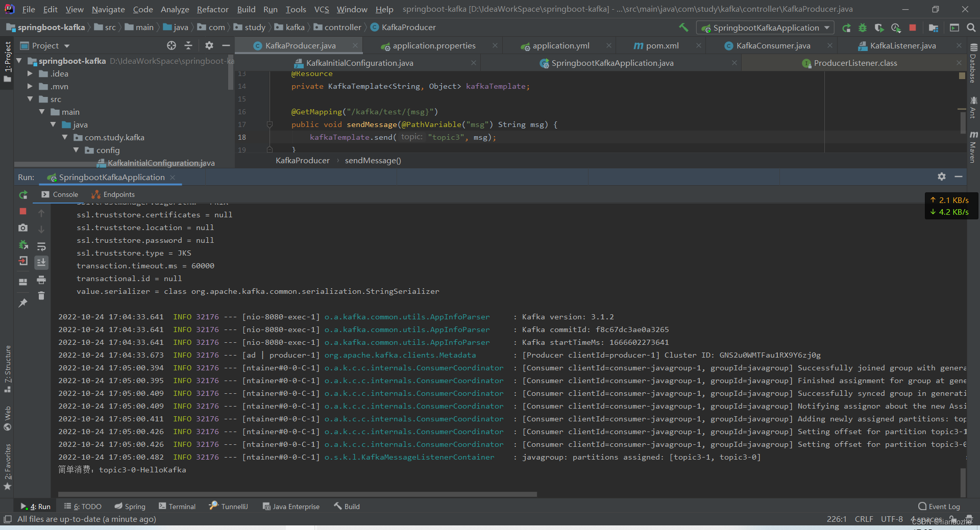
Task: Click the Build Project hammer icon
Action: pyautogui.click(x=683, y=28)
